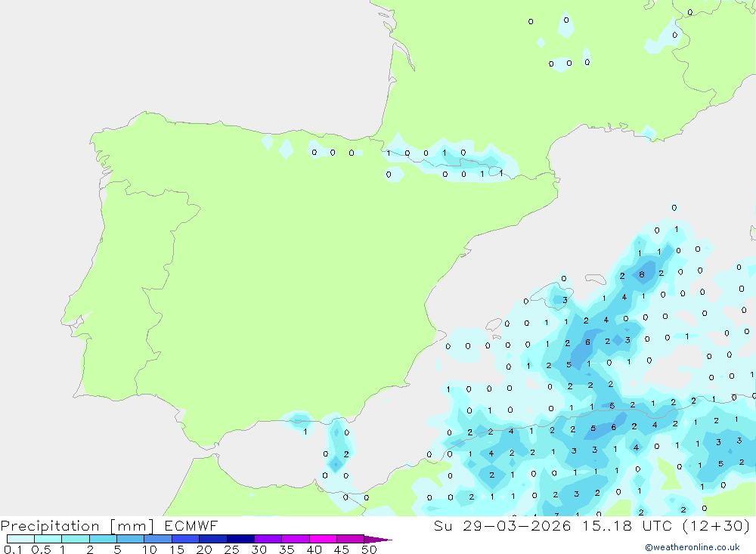This screenshot has width=756, height=554.
Task: Select the 5–10 mm legend color swatch
Action: [x=130, y=539]
